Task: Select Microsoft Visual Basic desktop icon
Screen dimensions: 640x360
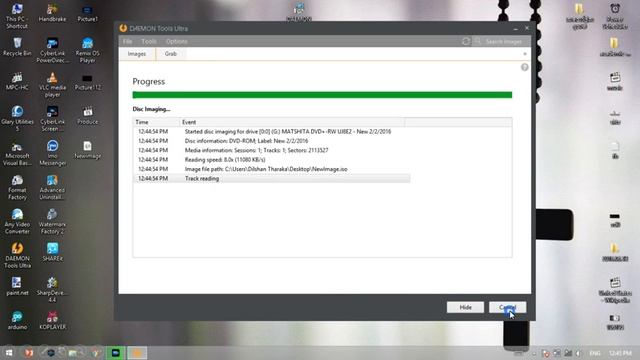Action: (x=17, y=153)
